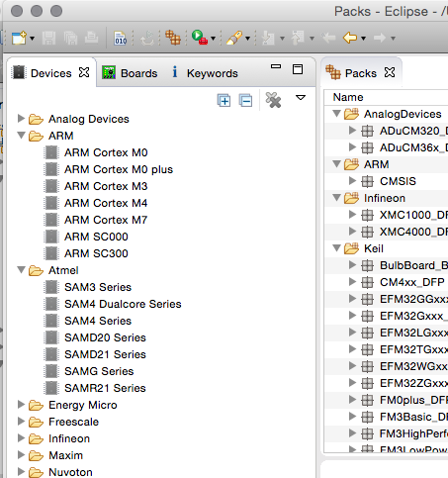Launch the Debug run toolbar icon
Screen dimensions: 448x478
[200, 38]
